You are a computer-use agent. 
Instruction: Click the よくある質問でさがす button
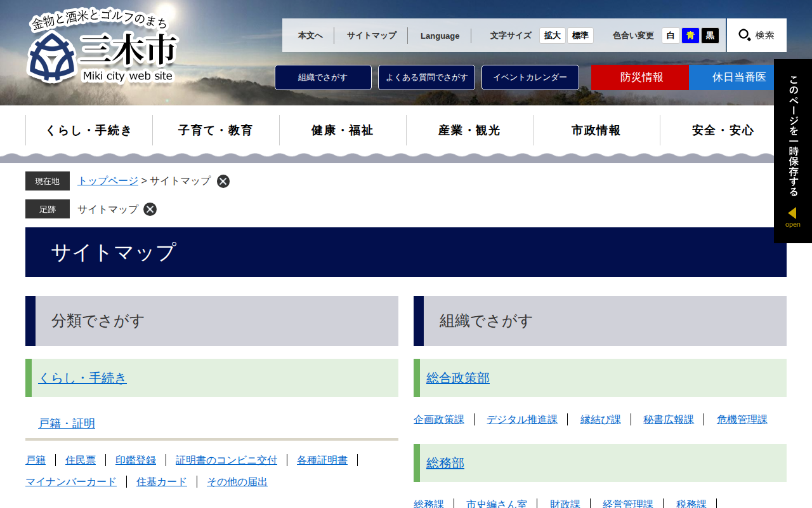point(426,77)
